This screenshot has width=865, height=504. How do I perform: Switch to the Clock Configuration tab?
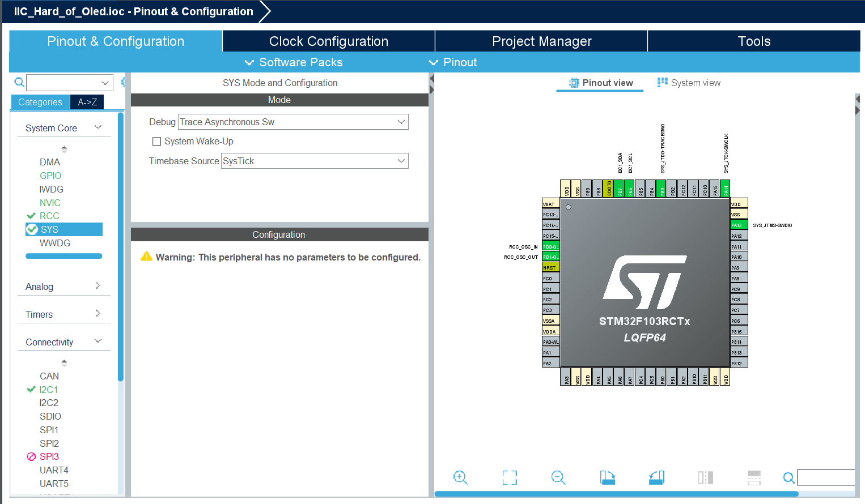(329, 41)
